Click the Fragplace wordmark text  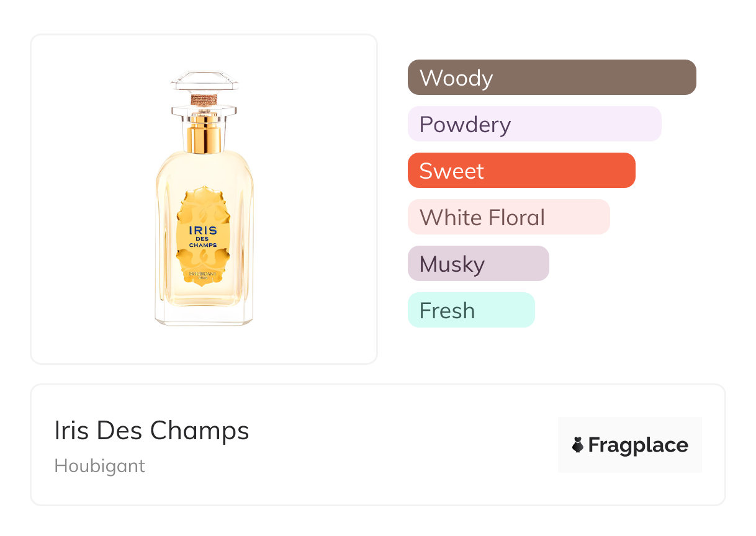point(638,445)
